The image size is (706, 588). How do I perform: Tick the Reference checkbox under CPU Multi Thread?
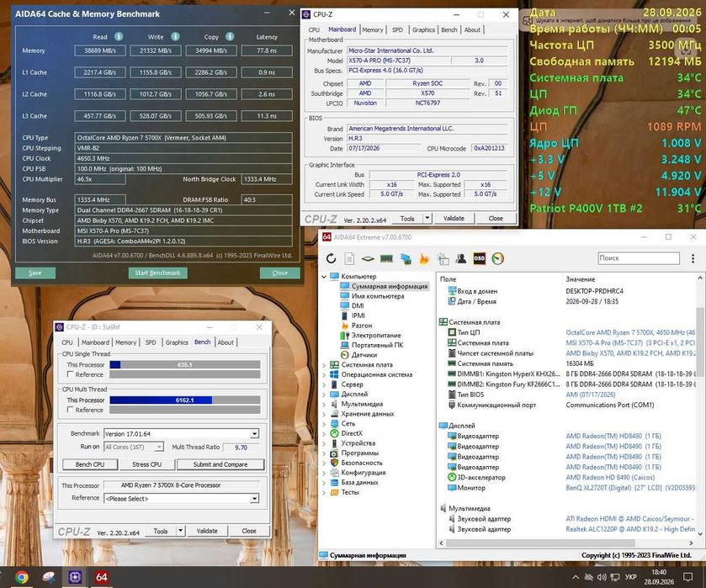70,410
